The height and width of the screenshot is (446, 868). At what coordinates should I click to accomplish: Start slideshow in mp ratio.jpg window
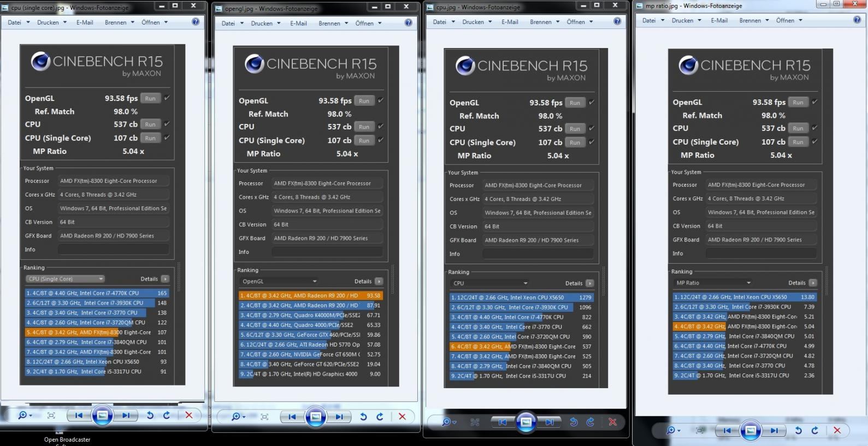point(751,430)
